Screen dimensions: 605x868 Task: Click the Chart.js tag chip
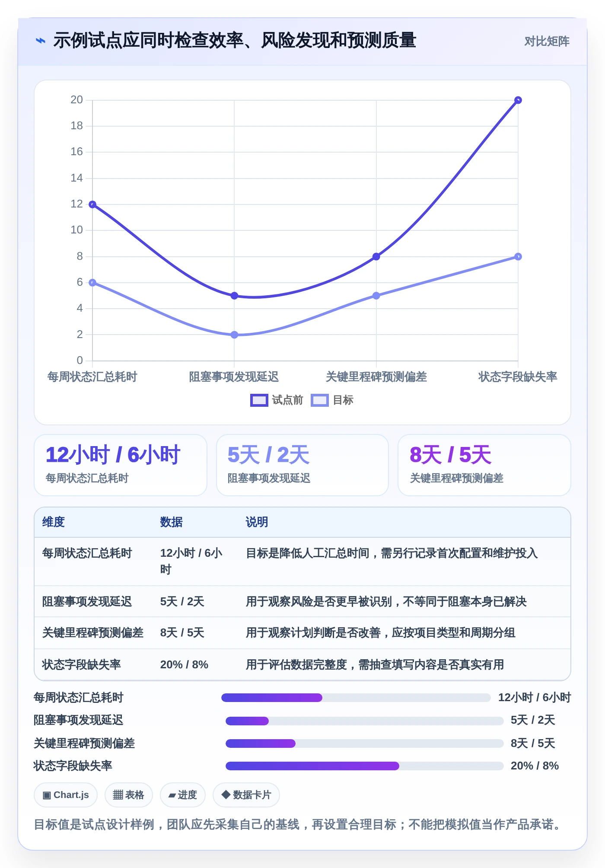tap(66, 795)
